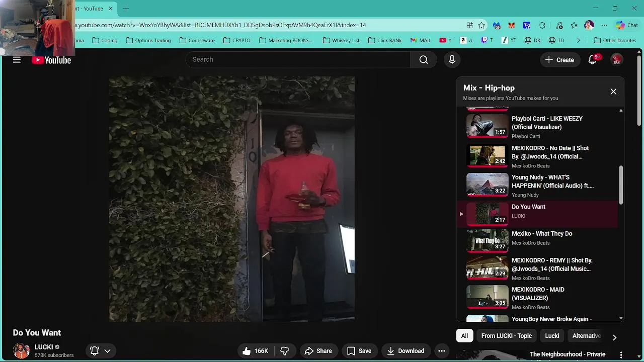Click the search magnifier button

click(424, 60)
